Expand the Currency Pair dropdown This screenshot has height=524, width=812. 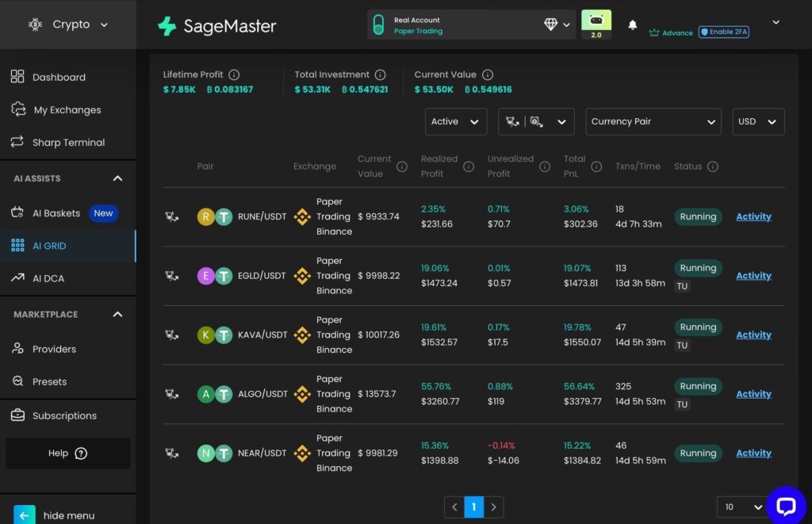pos(653,121)
